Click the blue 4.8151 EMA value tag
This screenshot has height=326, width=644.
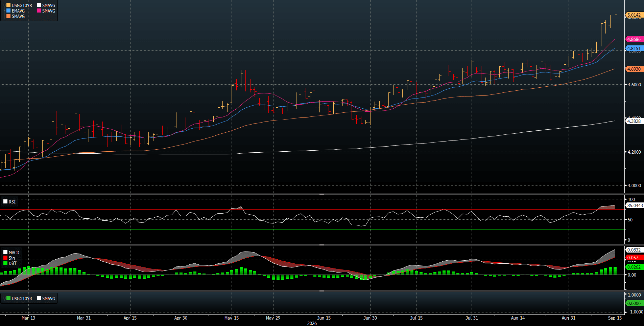point(634,48)
